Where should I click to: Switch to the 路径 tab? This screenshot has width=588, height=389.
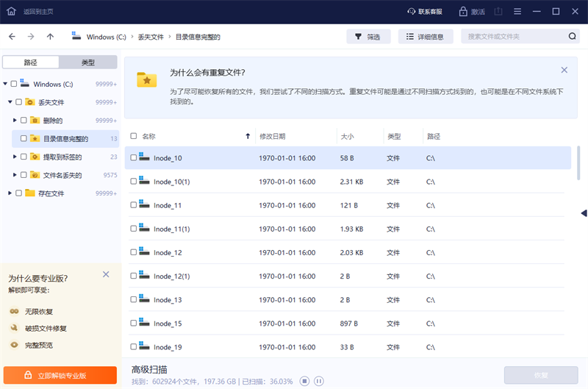tap(31, 63)
